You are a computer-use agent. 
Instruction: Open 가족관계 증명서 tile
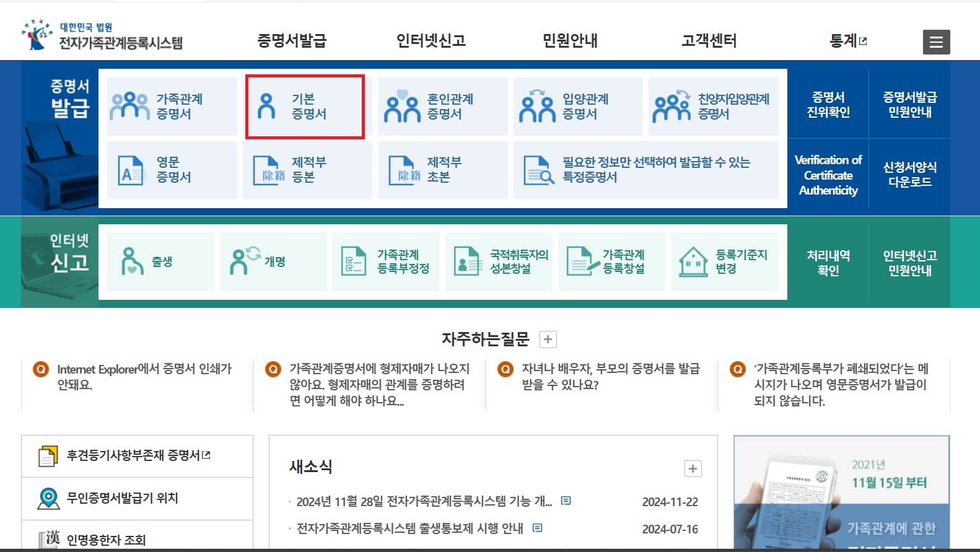172,107
